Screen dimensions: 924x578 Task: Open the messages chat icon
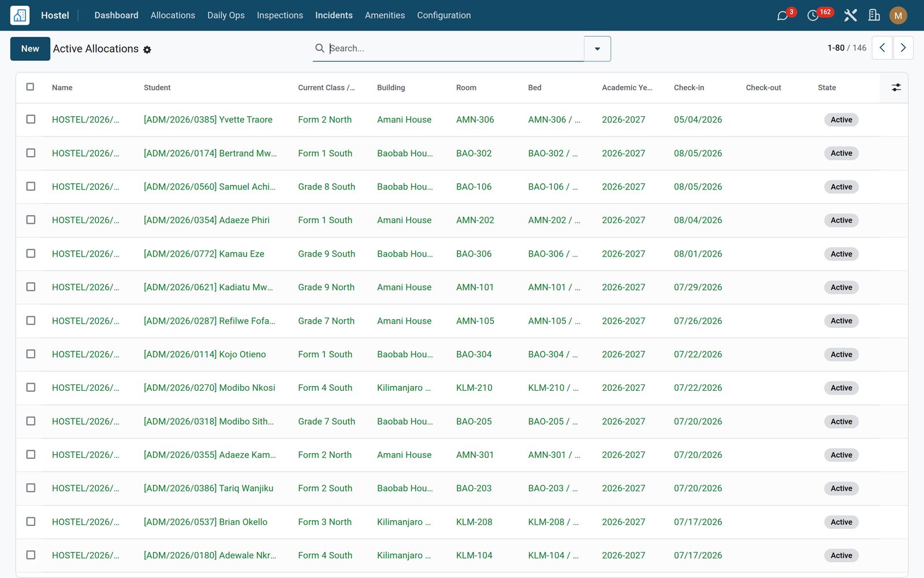tap(783, 16)
